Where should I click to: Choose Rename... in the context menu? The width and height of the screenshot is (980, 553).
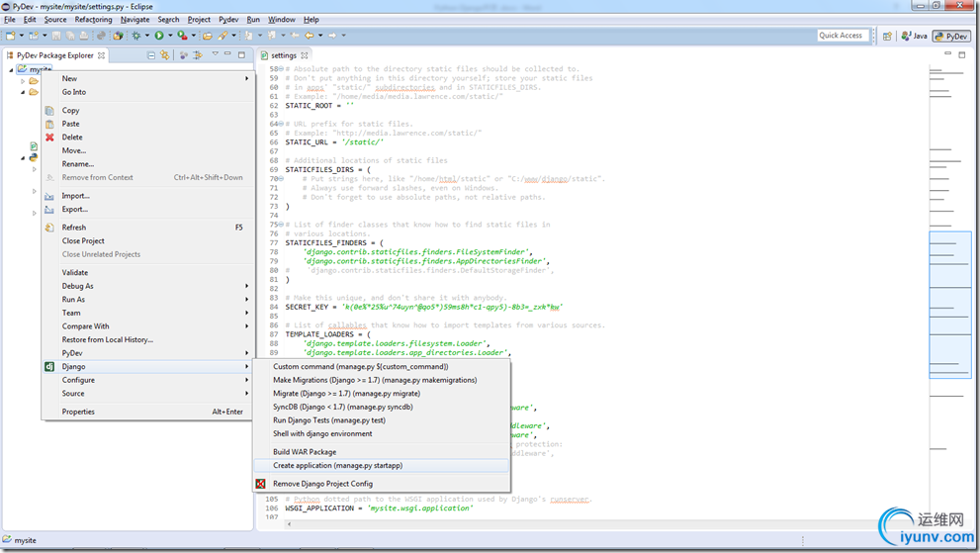(x=148, y=164)
